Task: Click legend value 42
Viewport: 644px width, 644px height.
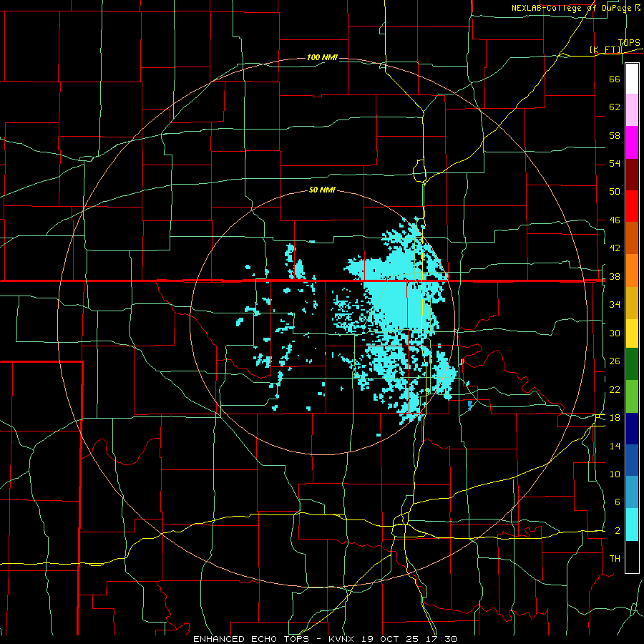Action: [x=615, y=248]
